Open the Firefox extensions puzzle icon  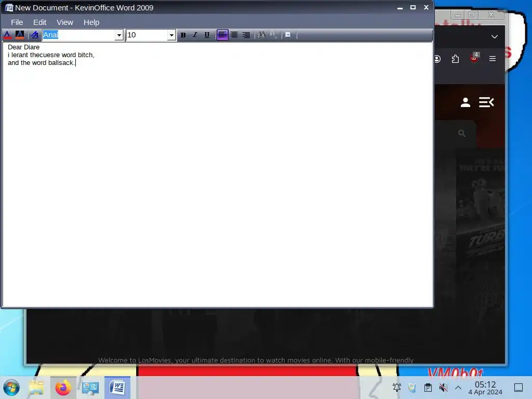point(455,59)
